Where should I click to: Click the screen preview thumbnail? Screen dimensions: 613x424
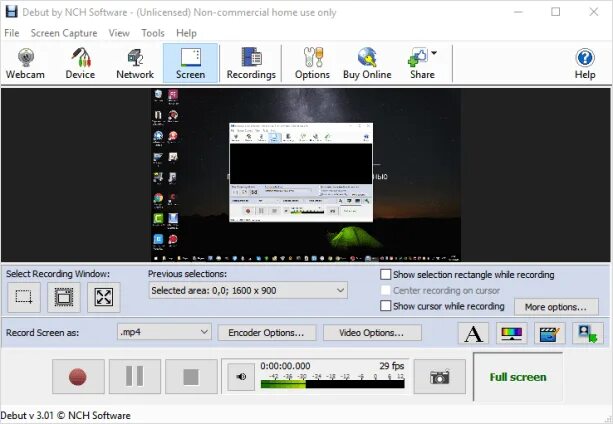tap(306, 175)
